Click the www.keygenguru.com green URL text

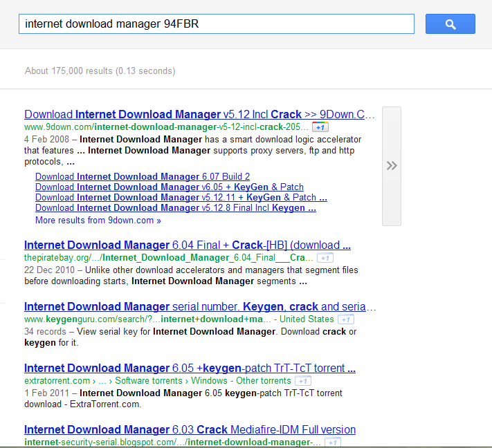(x=147, y=319)
